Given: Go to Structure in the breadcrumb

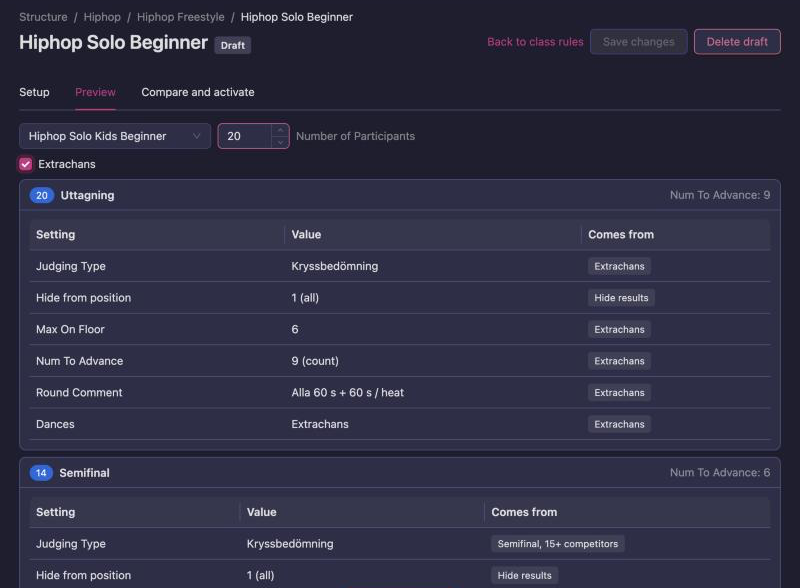Looking at the screenshot, I should [43, 17].
